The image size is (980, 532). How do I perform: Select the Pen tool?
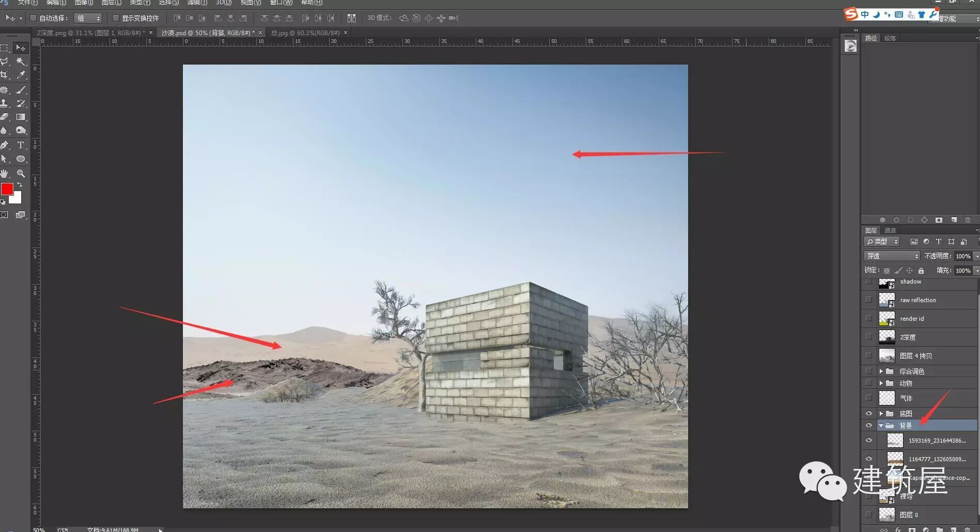(x=4, y=145)
